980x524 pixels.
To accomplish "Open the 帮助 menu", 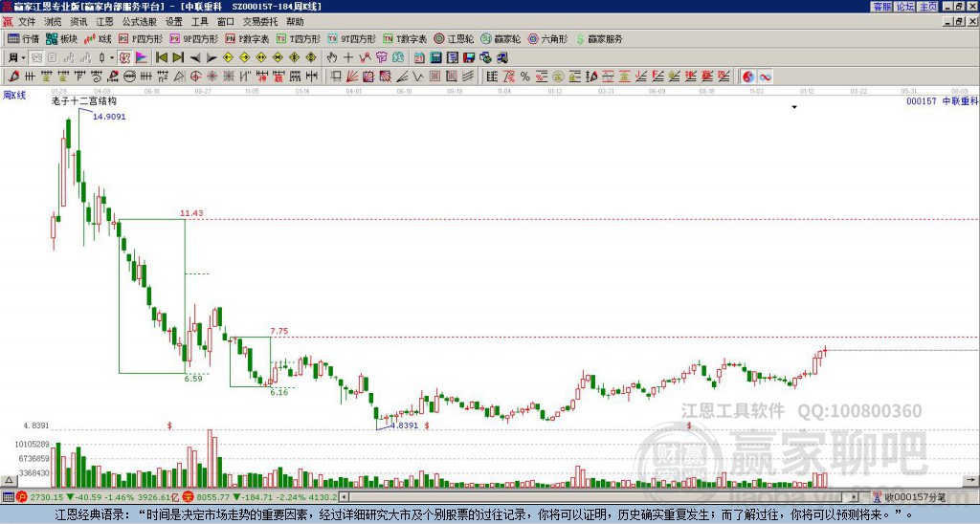I will point(295,22).
